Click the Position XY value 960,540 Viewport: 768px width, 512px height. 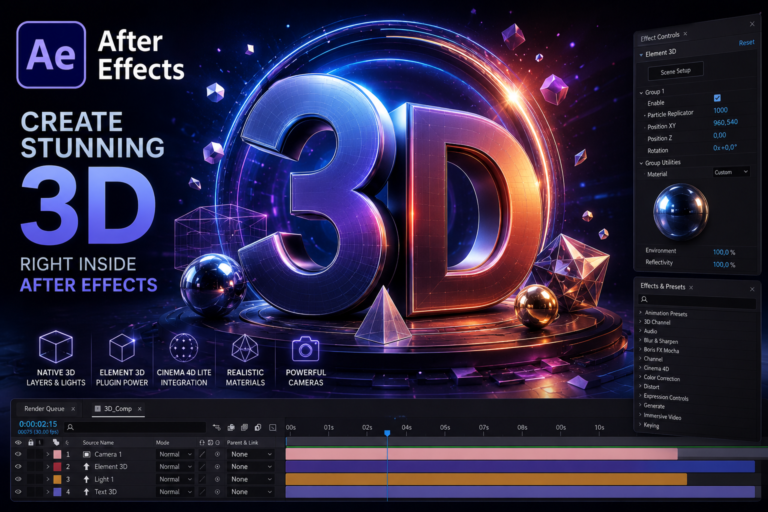pyautogui.click(x=725, y=122)
